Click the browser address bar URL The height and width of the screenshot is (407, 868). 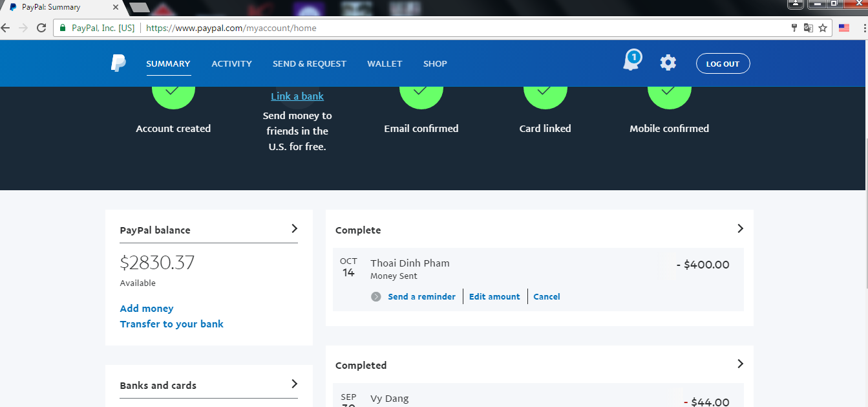(x=231, y=28)
